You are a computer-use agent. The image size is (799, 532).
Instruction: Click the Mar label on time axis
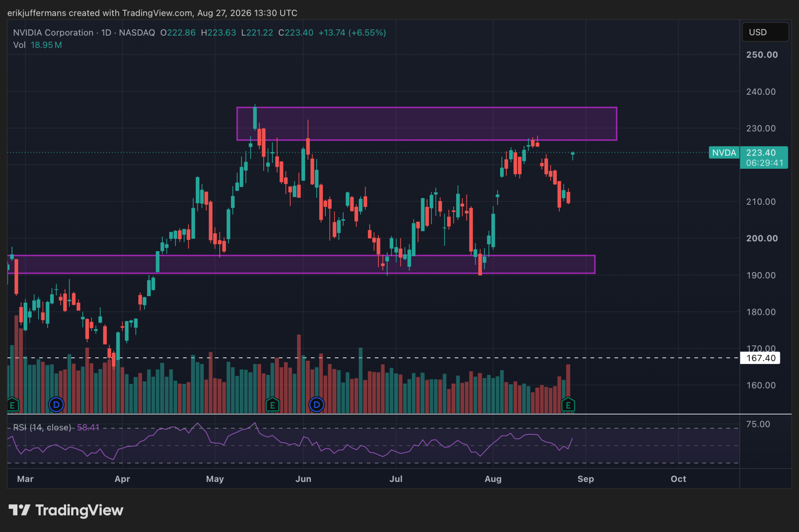tap(25, 479)
